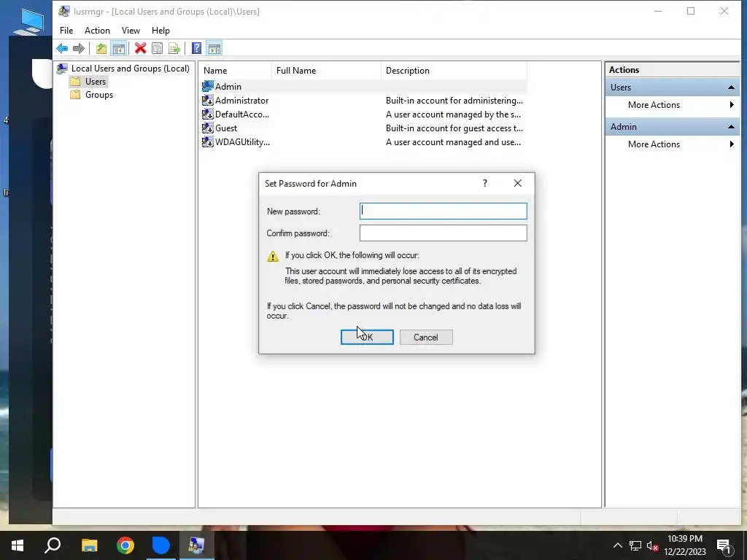Open the Properties toolbar icon

158,48
